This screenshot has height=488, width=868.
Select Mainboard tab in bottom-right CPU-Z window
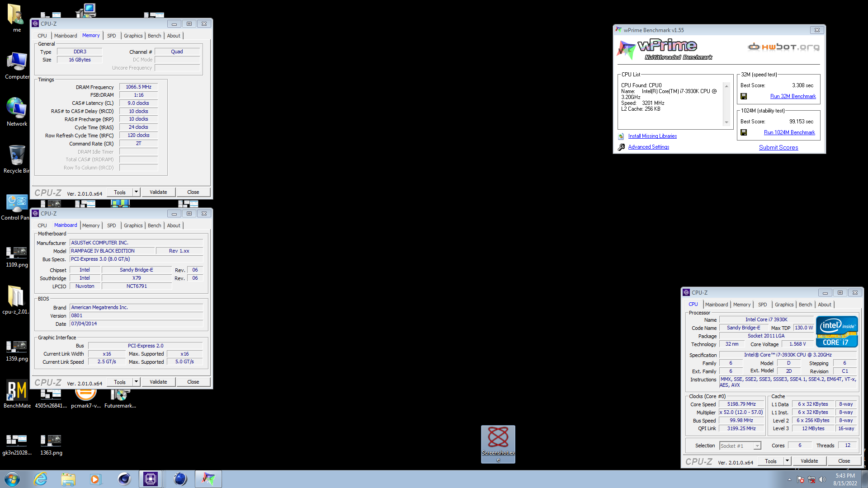coord(717,305)
